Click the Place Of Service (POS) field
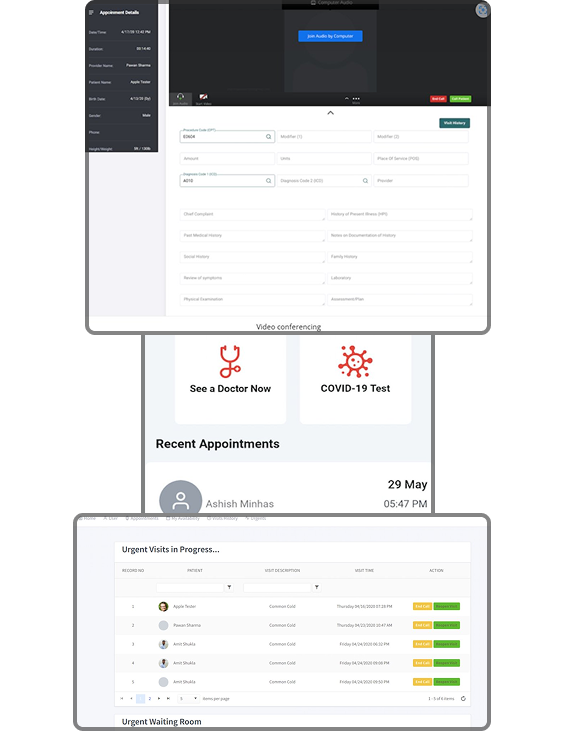 click(421, 158)
